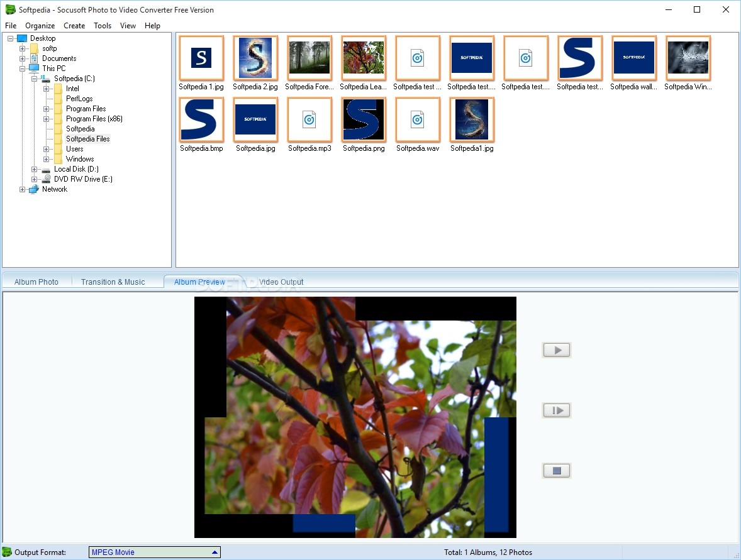
Task: Select the Softpedia Fore... forest thumbnail
Action: click(309, 58)
